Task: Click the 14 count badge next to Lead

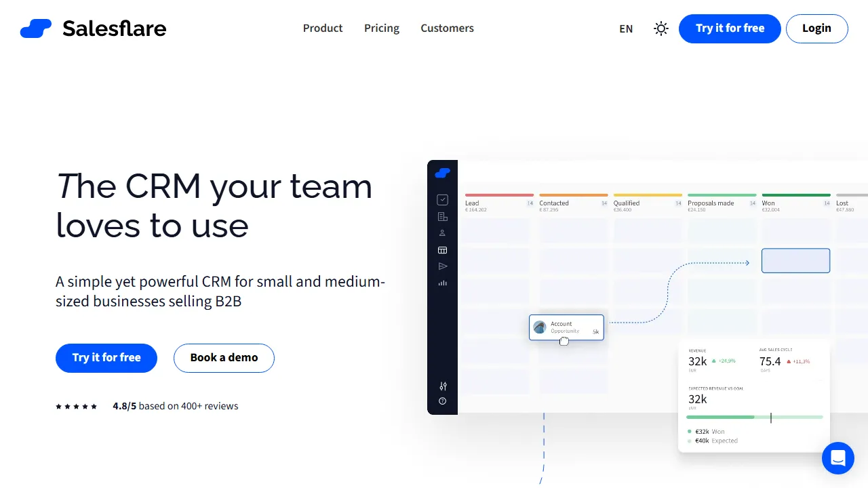Action: [x=530, y=203]
